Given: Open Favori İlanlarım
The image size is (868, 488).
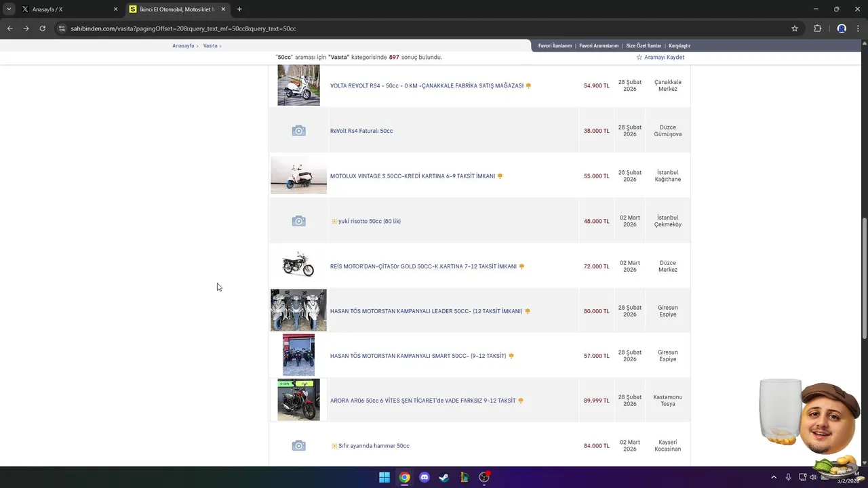Looking at the screenshot, I should pos(555,45).
